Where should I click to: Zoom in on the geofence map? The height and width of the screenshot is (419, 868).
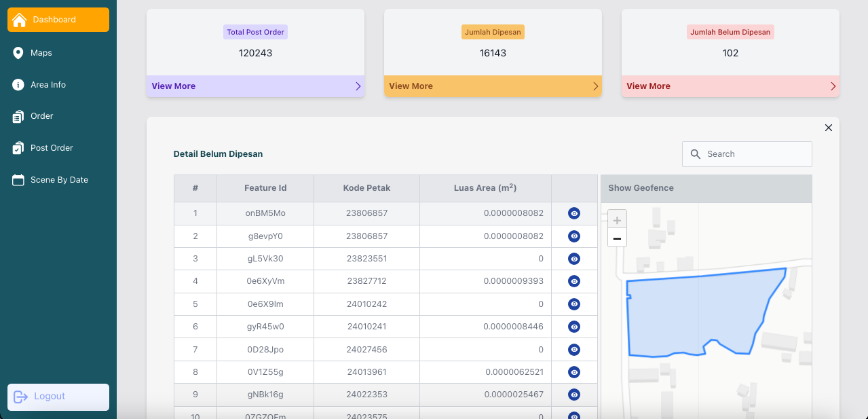(x=617, y=220)
